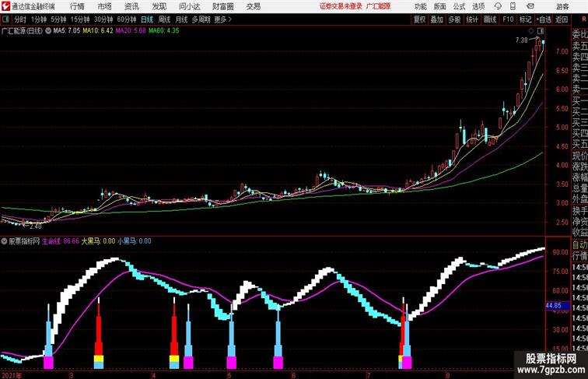This screenshot has height=379, width=588.
Task: Open the 选项 menu
Action: tap(478, 6)
